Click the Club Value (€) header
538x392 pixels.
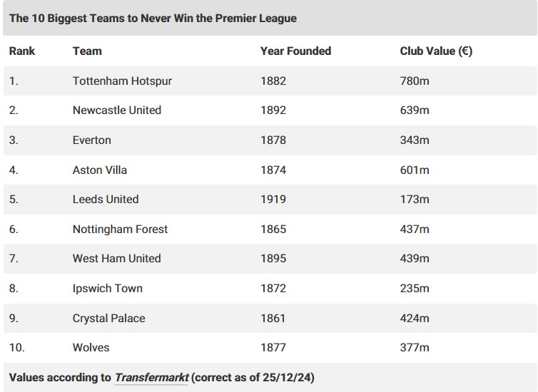436,51
